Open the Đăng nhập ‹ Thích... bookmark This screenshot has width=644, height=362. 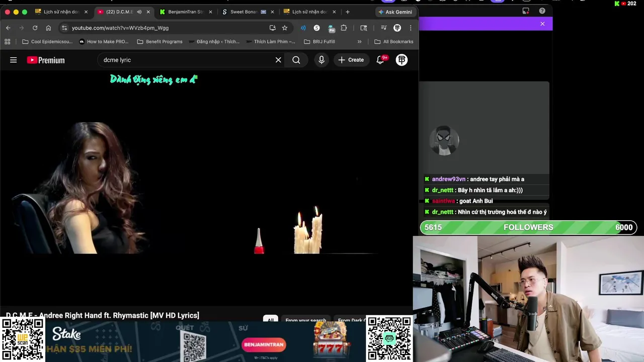(x=214, y=42)
